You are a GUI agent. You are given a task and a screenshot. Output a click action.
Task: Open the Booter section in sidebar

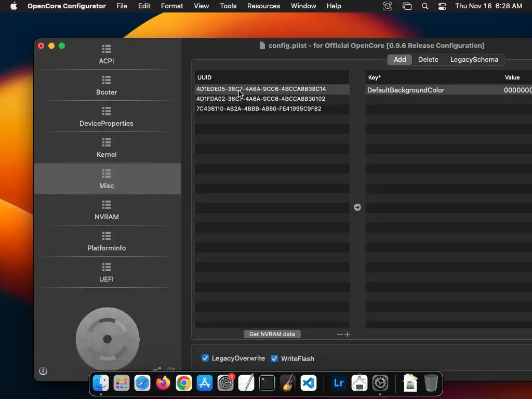[x=107, y=86]
